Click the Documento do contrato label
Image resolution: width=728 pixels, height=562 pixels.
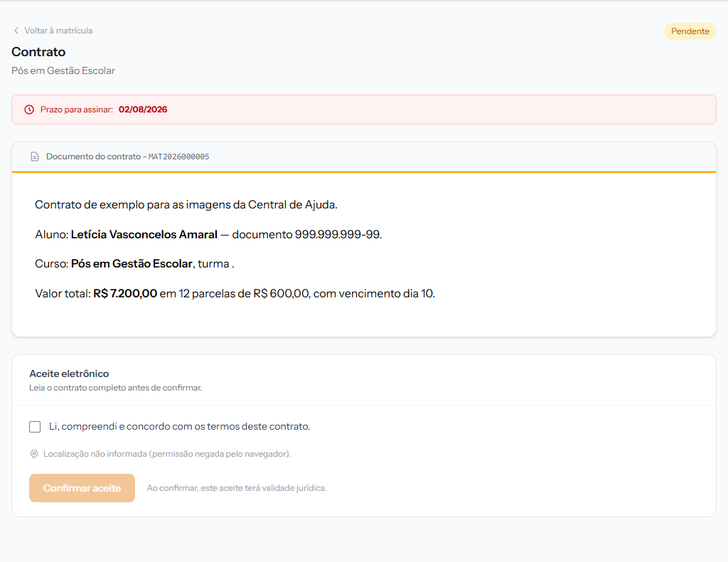click(93, 157)
